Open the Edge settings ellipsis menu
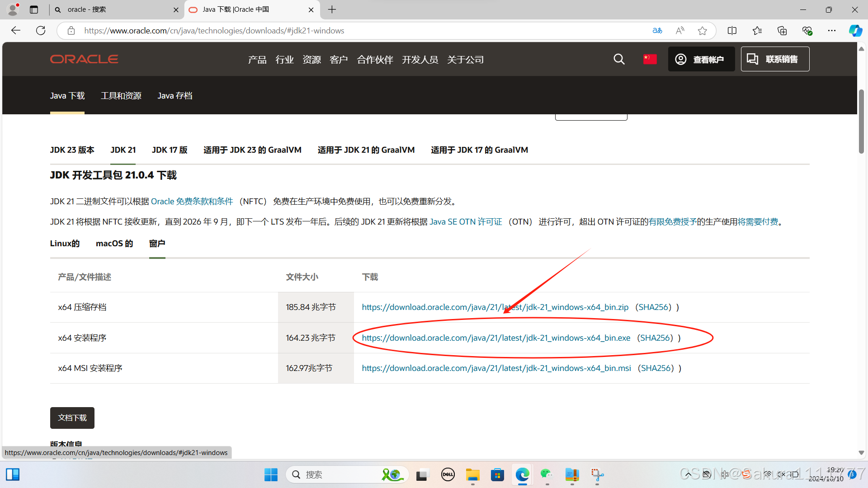This screenshot has height=488, width=868. (832, 30)
